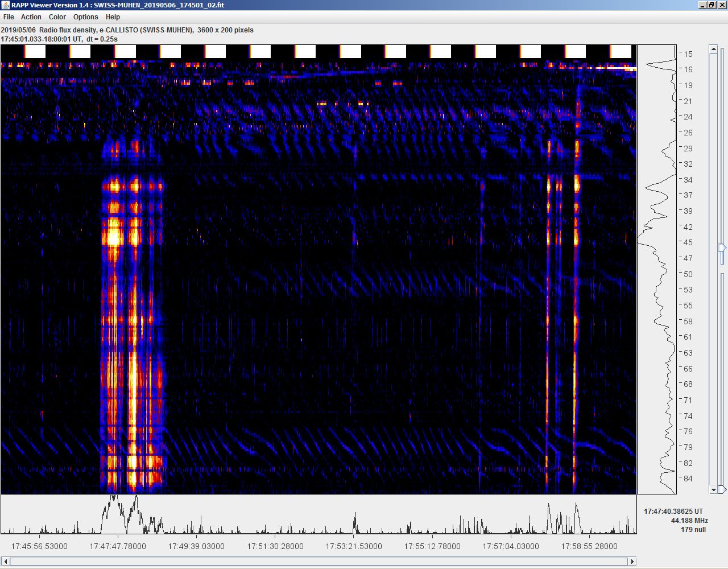Open the Help menu
Image resolution: width=728 pixels, height=569 pixels.
pyautogui.click(x=113, y=17)
